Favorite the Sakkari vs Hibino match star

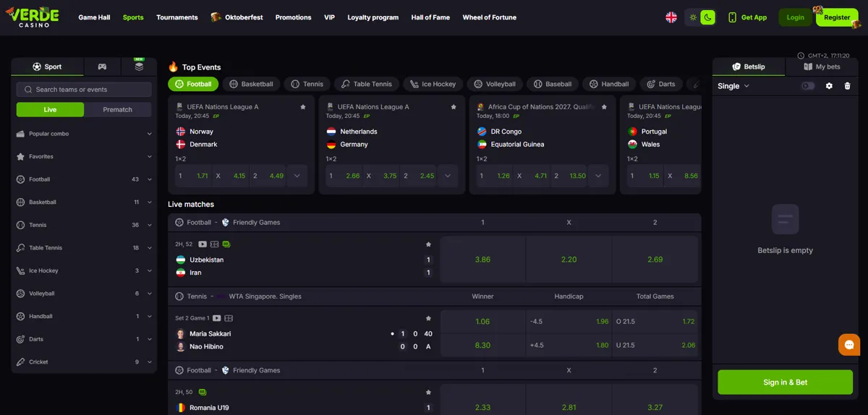pyautogui.click(x=428, y=318)
